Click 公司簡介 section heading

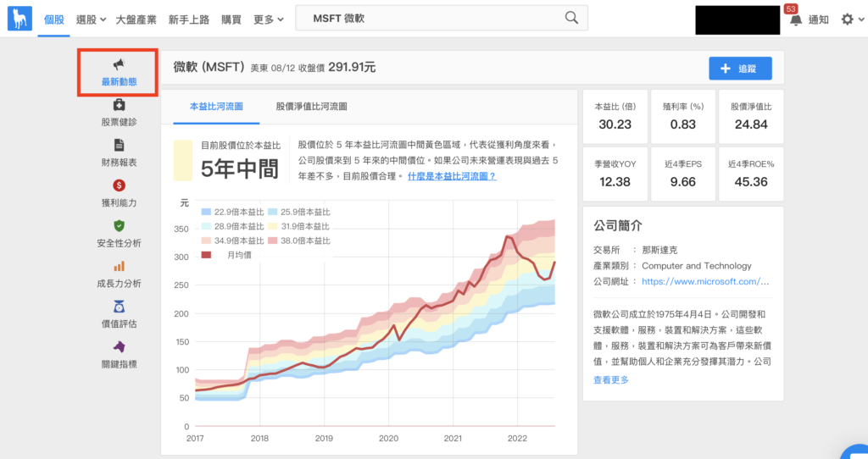pyautogui.click(x=618, y=225)
